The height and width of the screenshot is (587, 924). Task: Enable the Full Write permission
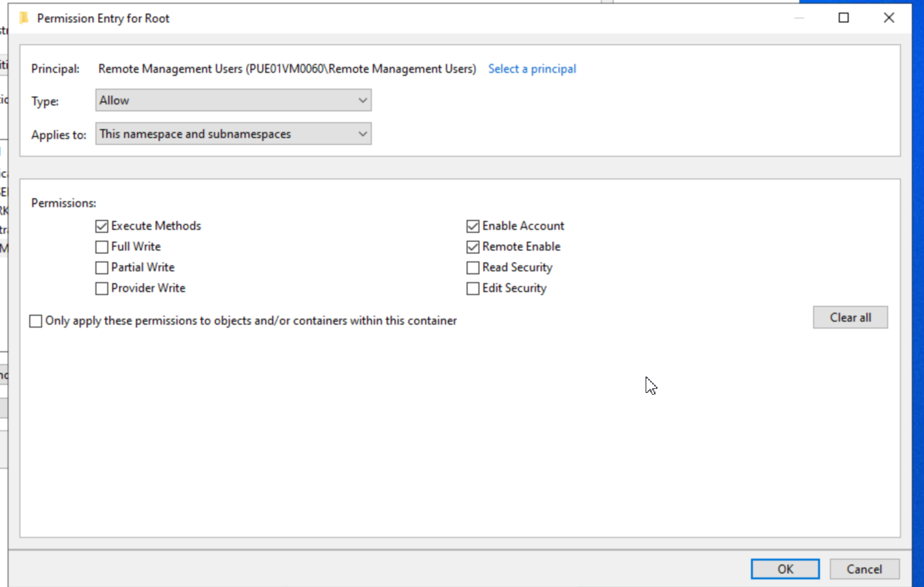coord(101,247)
